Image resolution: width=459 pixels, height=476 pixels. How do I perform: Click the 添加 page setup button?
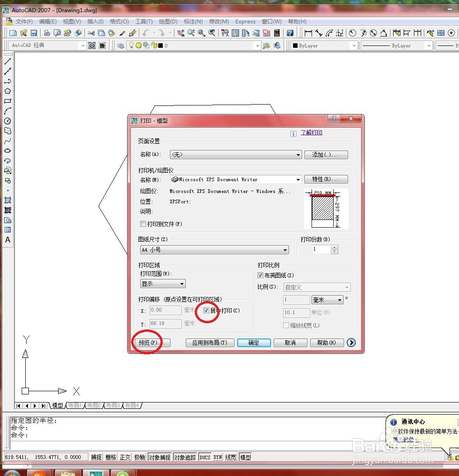pyautogui.click(x=326, y=155)
